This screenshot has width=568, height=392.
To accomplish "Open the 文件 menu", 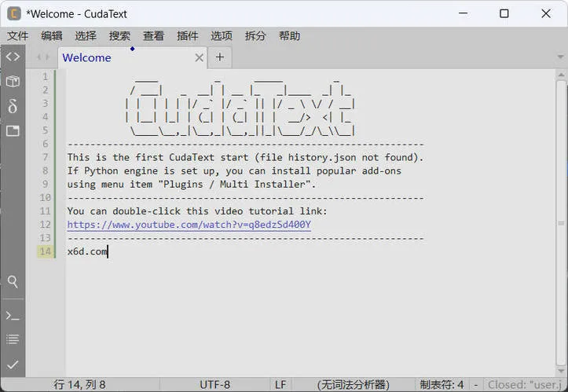I will [x=17, y=36].
